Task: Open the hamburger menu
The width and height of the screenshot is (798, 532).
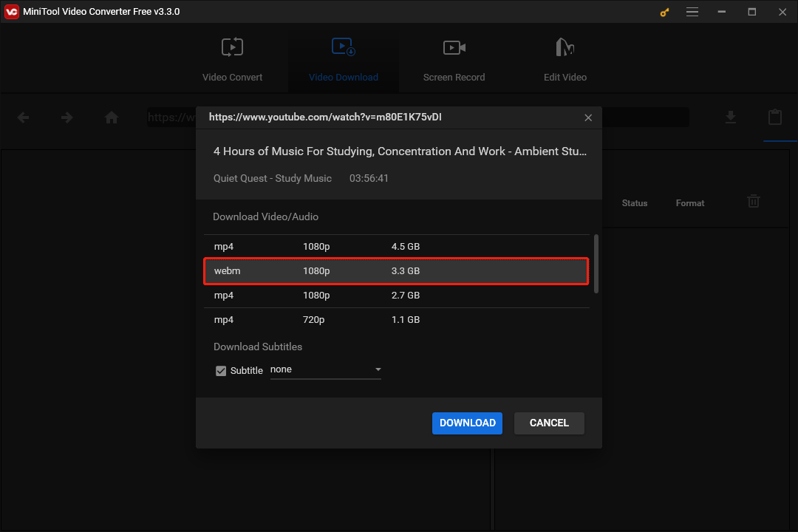Action: click(692, 12)
